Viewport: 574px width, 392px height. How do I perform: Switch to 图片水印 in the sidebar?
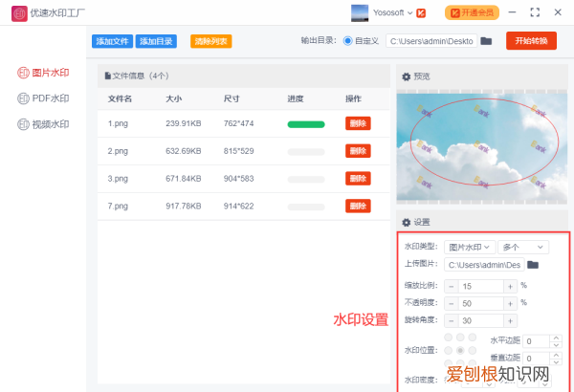click(43, 73)
